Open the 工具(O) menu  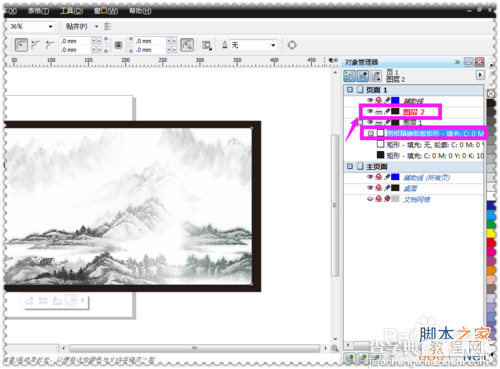point(71,11)
